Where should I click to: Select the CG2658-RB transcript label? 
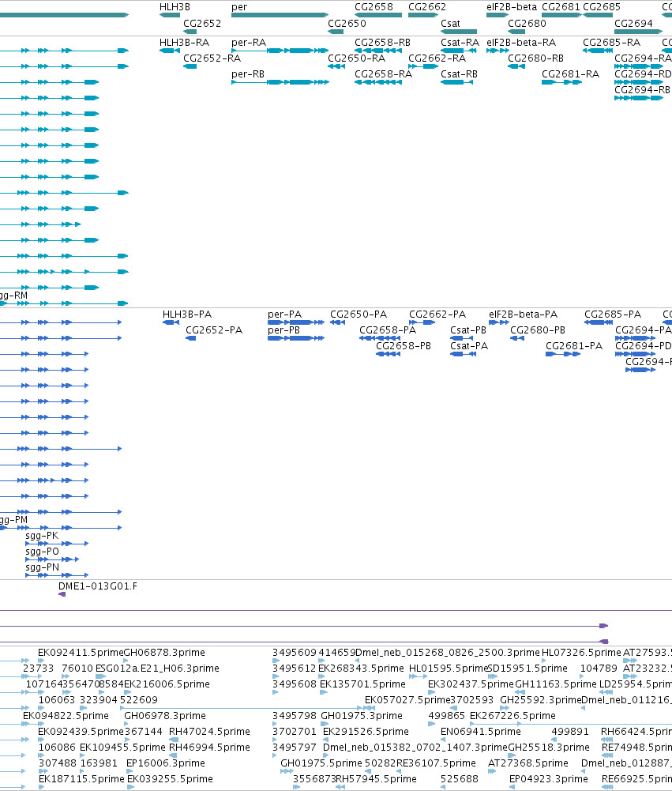[x=383, y=43]
